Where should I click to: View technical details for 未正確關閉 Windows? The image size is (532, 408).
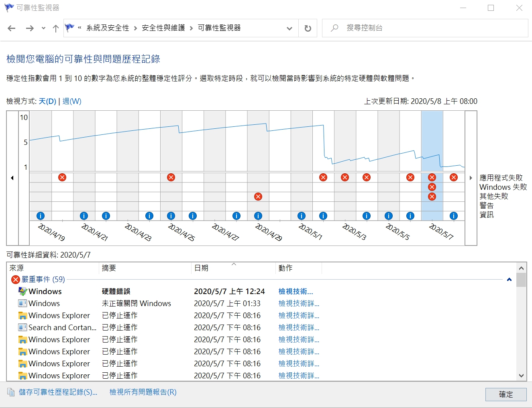point(299,303)
